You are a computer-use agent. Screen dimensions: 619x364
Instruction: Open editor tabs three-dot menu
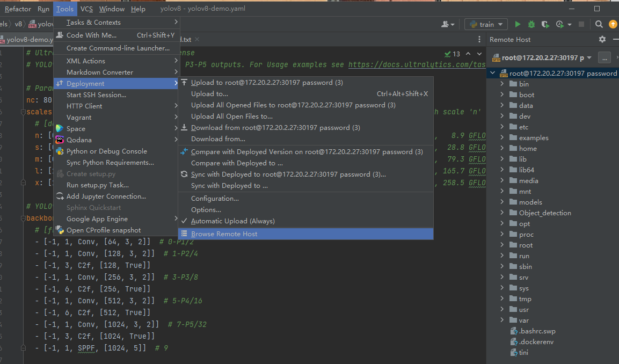(x=479, y=39)
